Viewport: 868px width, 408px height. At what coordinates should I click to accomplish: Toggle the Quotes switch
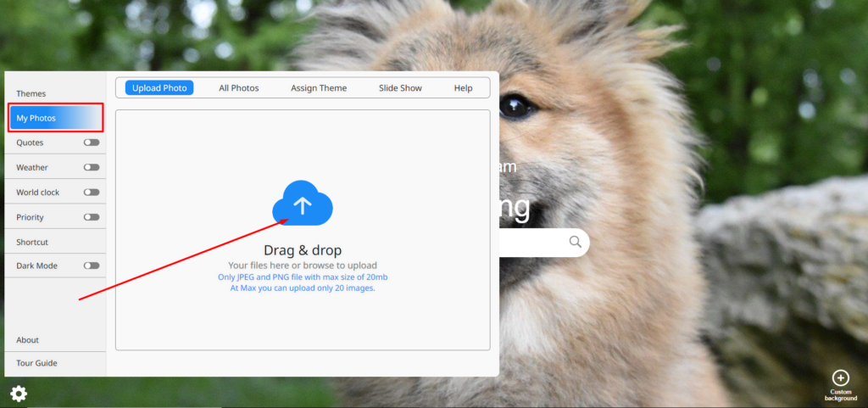(x=91, y=143)
